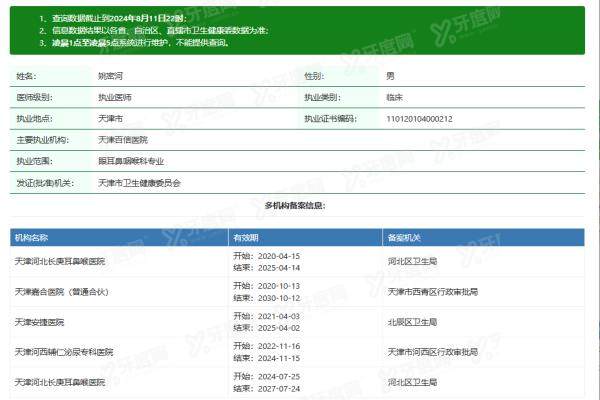Select 天津市西青区行政审批局

tap(433, 292)
